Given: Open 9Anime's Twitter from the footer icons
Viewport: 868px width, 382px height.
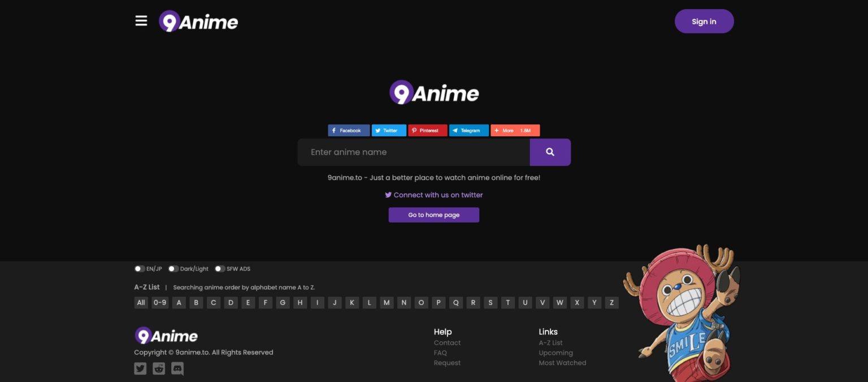Looking at the screenshot, I should click(x=140, y=368).
